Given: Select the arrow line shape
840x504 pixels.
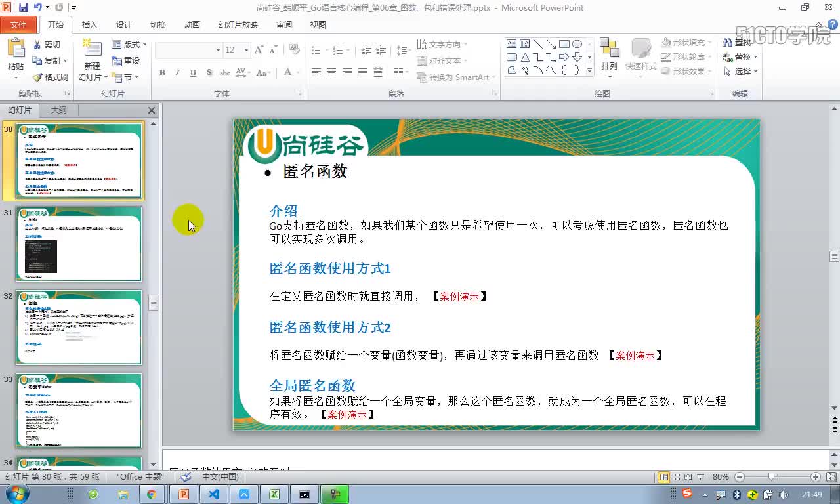Looking at the screenshot, I should tap(551, 44).
